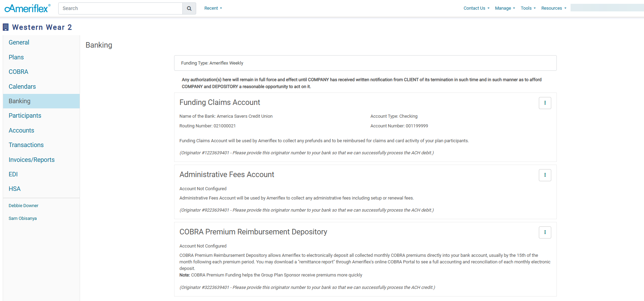Click Account Number: 001199999 text
644x301 pixels.
click(x=399, y=126)
